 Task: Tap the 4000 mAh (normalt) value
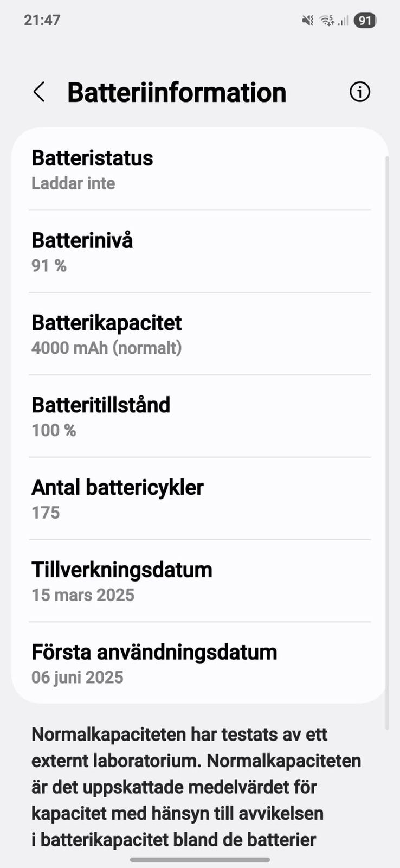pos(106,348)
